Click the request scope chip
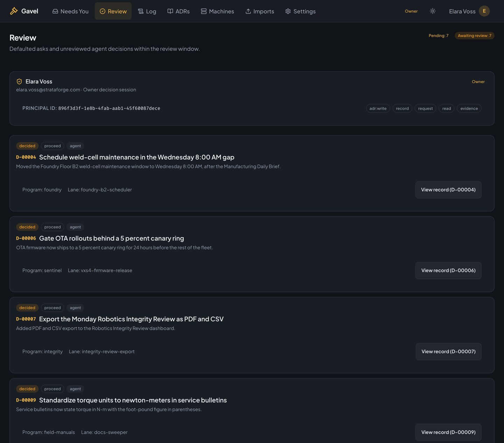Image resolution: width=504 pixels, height=443 pixels. (x=425, y=108)
